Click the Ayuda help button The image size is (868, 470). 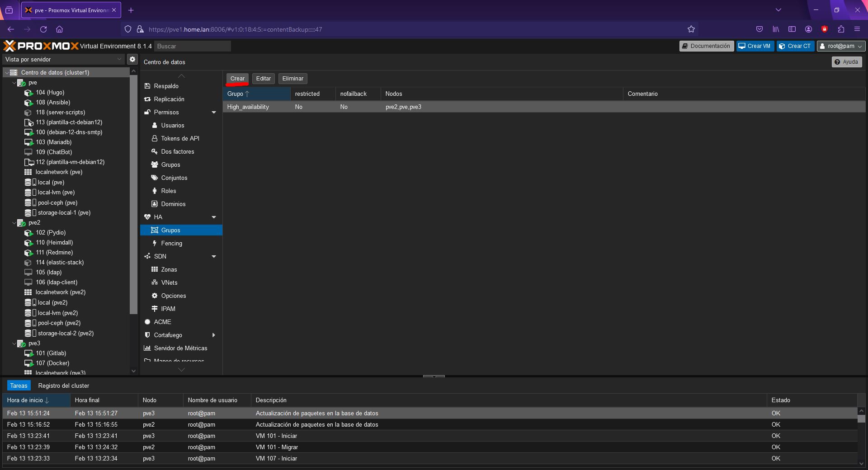pyautogui.click(x=846, y=62)
